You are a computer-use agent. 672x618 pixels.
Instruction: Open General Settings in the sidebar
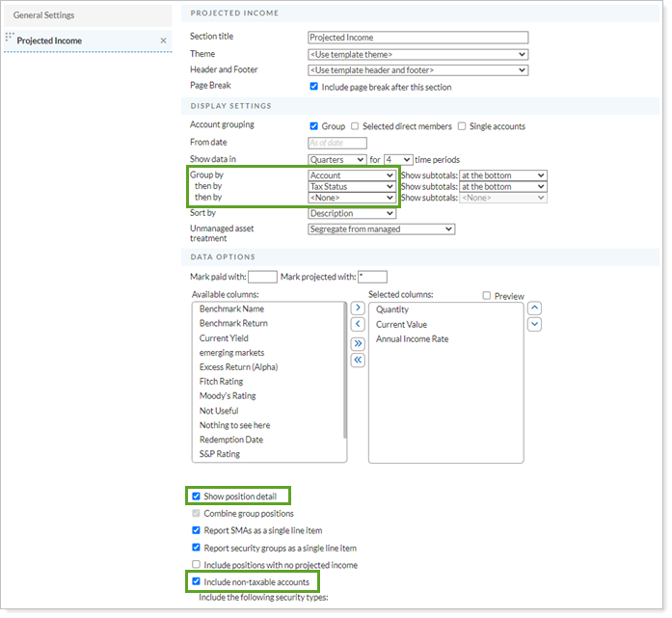tap(43, 15)
